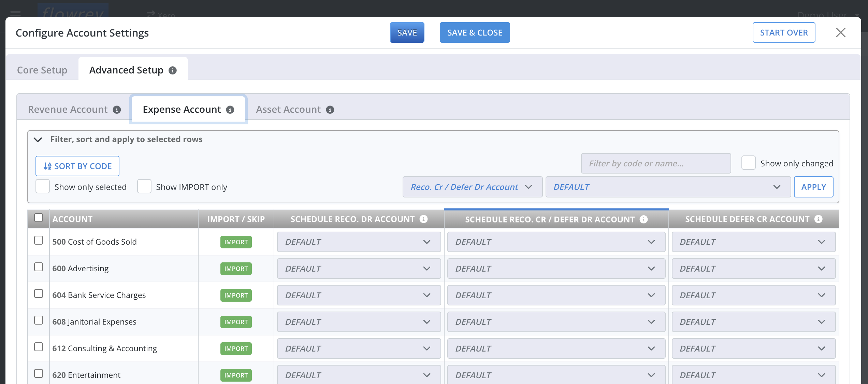
Task: Click the '612 Consulting & Accounting' account name
Action: coord(105,348)
